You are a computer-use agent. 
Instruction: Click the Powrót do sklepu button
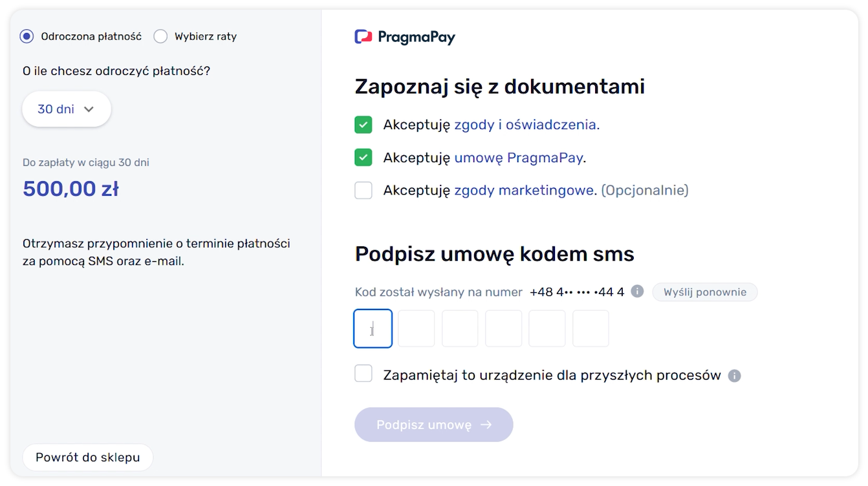[x=87, y=458]
